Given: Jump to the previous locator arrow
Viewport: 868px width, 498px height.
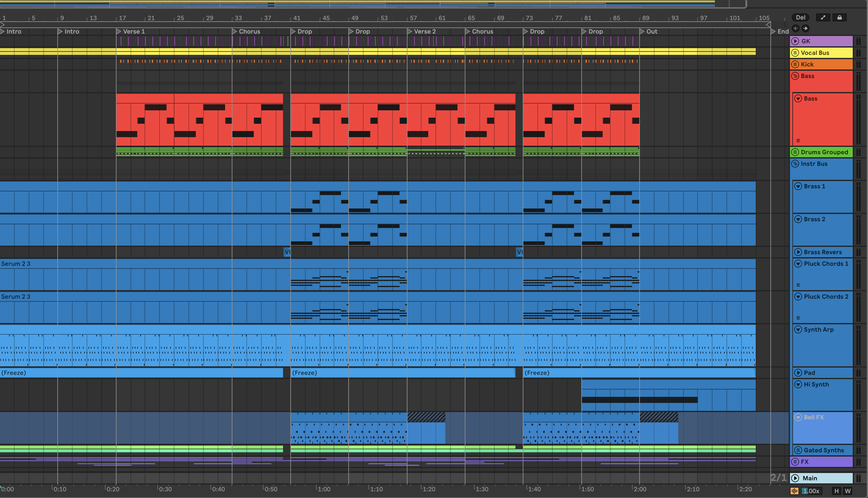Looking at the screenshot, I should [x=796, y=28].
